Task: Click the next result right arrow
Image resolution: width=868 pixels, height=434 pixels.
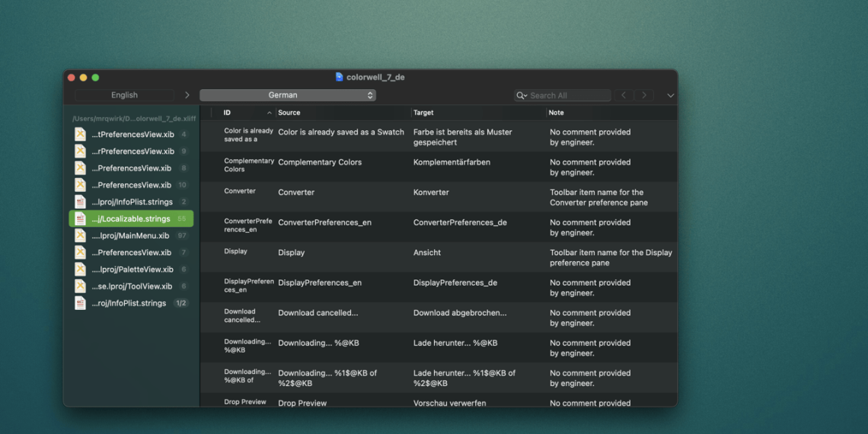Action: click(x=644, y=95)
